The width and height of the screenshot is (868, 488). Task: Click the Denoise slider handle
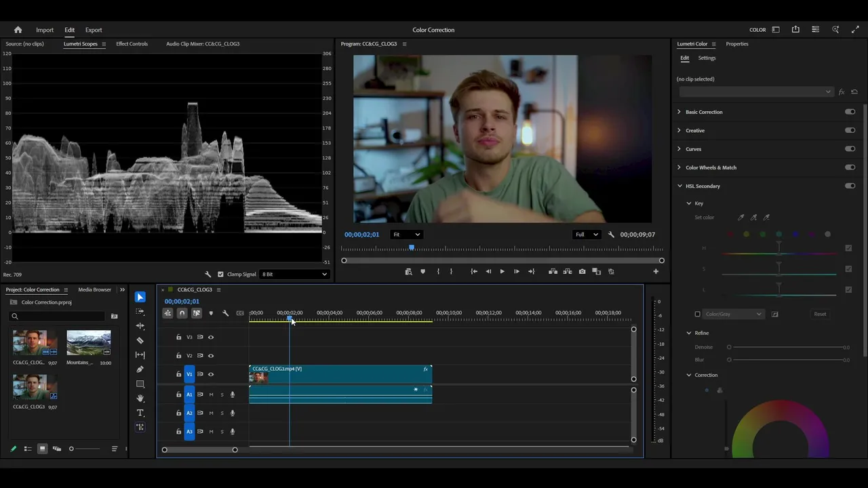coord(729,347)
